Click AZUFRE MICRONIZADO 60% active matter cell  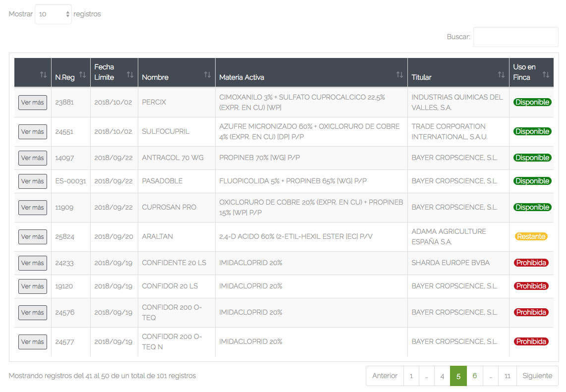309,131
